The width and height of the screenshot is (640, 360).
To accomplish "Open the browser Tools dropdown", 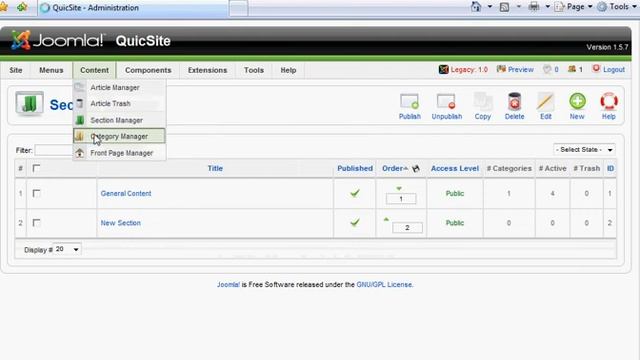I will point(616,7).
